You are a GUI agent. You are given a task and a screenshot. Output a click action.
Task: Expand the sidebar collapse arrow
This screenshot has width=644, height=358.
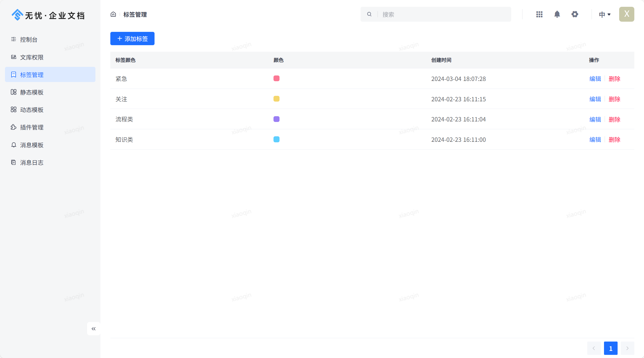coord(94,328)
